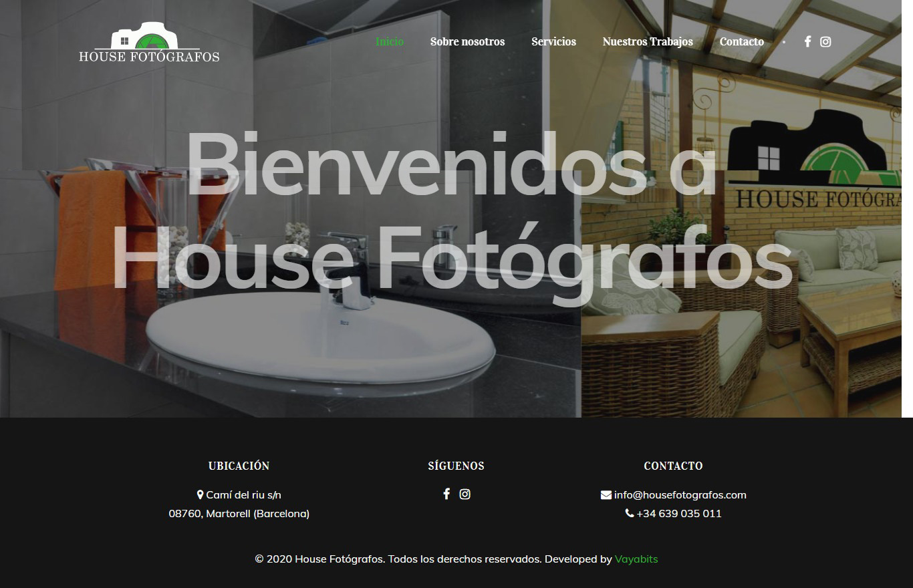Viewport: 913px width, 588px height.
Task: Open Nuestros Trabajos in the navigation
Action: pos(648,41)
